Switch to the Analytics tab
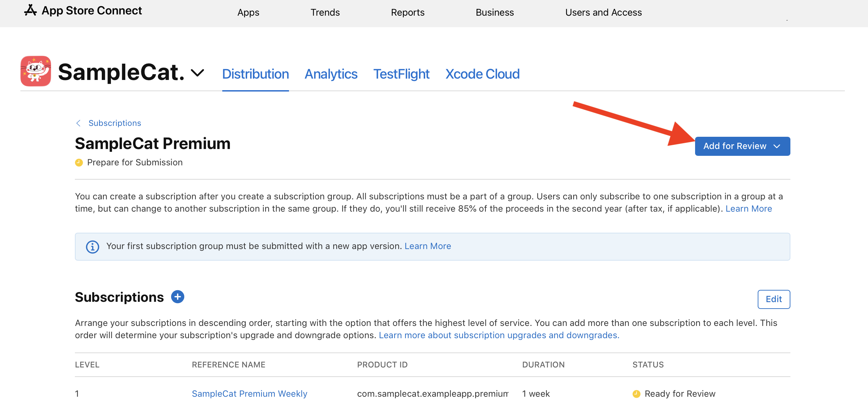Screen dimensions: 868x411 point(331,74)
